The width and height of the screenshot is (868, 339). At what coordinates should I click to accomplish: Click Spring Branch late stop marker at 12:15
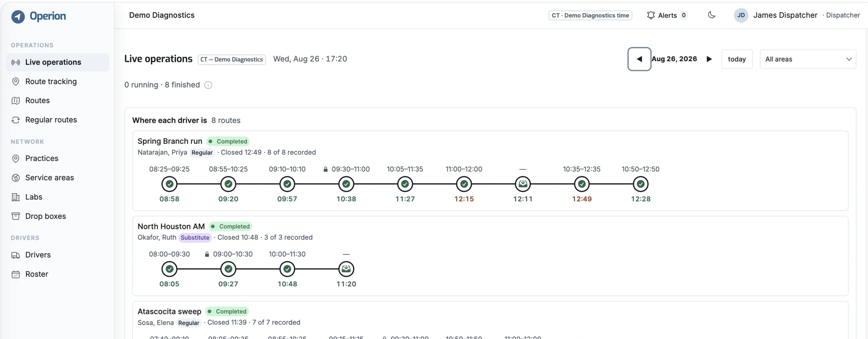pyautogui.click(x=464, y=184)
